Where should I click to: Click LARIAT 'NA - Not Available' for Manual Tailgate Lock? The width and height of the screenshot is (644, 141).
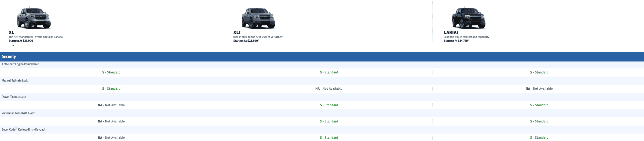[x=539, y=89]
